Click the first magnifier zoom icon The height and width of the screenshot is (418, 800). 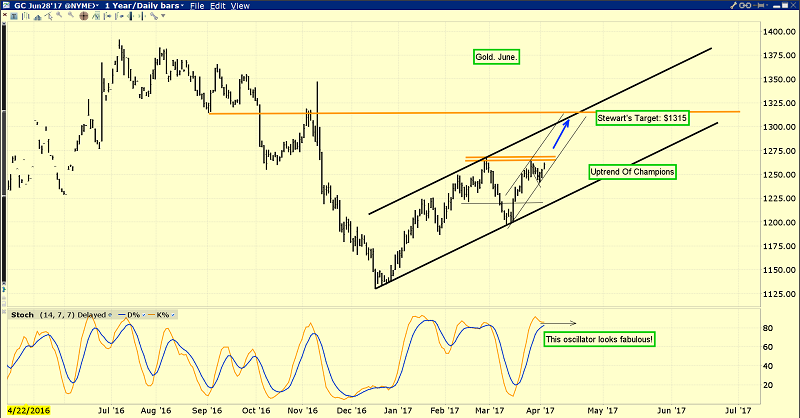[59, 15]
